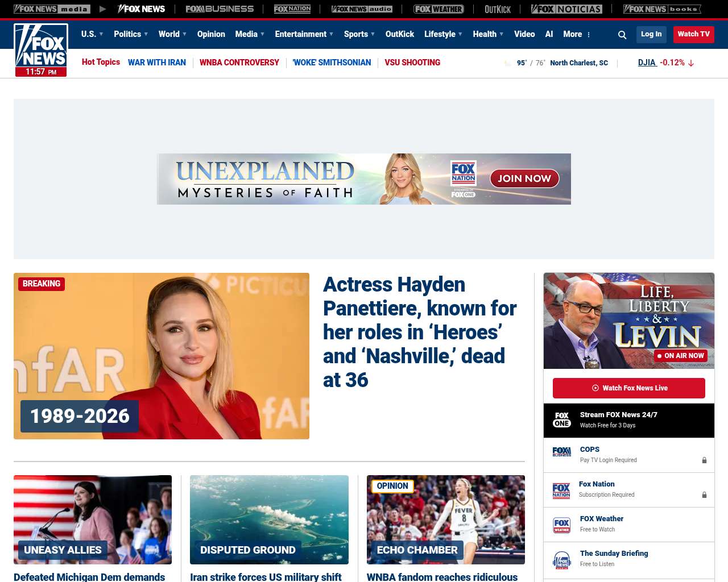Click the Fox Weather icon in sidebar list

click(x=562, y=525)
